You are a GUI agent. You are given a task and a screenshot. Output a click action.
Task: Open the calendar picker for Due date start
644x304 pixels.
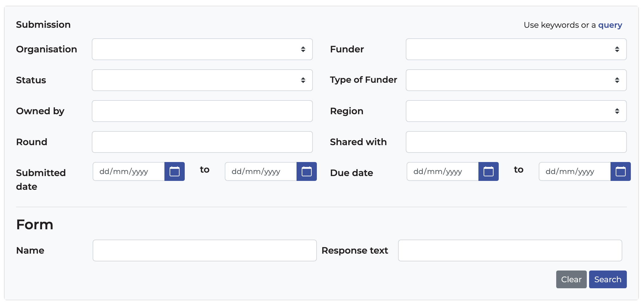click(488, 171)
